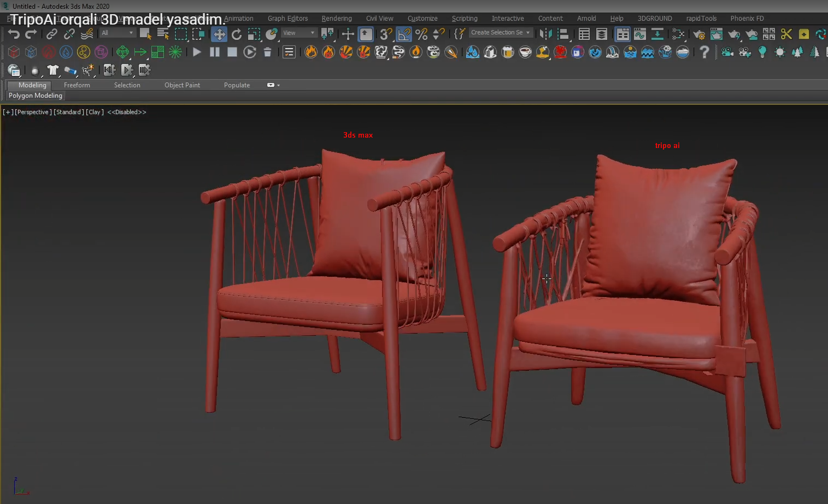Open Schematic View icon
The image size is (828, 504).
pyautogui.click(x=657, y=34)
